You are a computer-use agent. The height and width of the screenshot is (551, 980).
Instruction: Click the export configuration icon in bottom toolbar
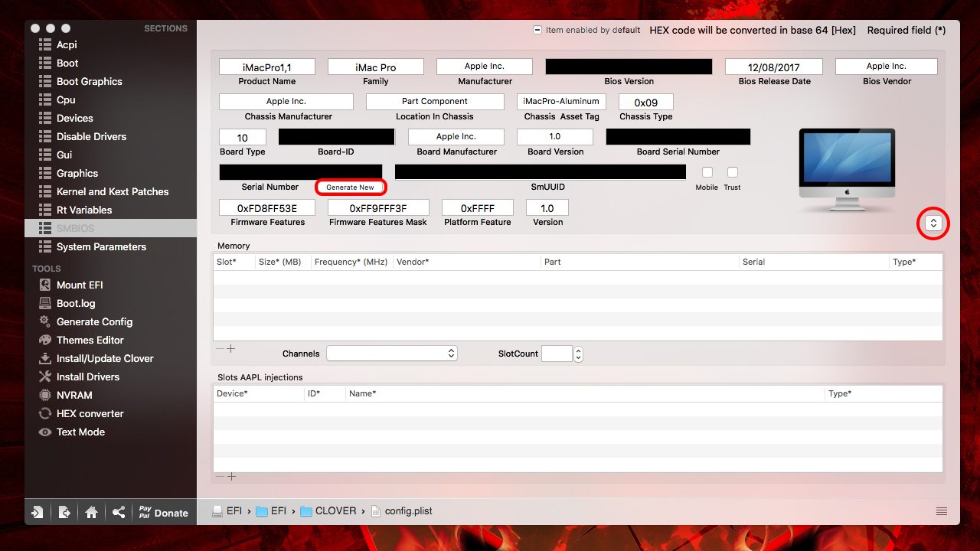(x=64, y=513)
